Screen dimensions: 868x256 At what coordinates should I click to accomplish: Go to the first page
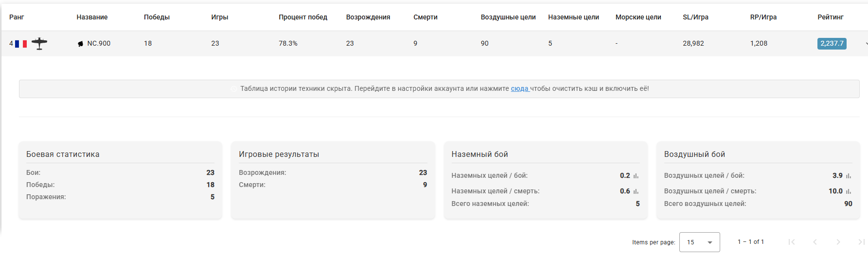(792, 242)
